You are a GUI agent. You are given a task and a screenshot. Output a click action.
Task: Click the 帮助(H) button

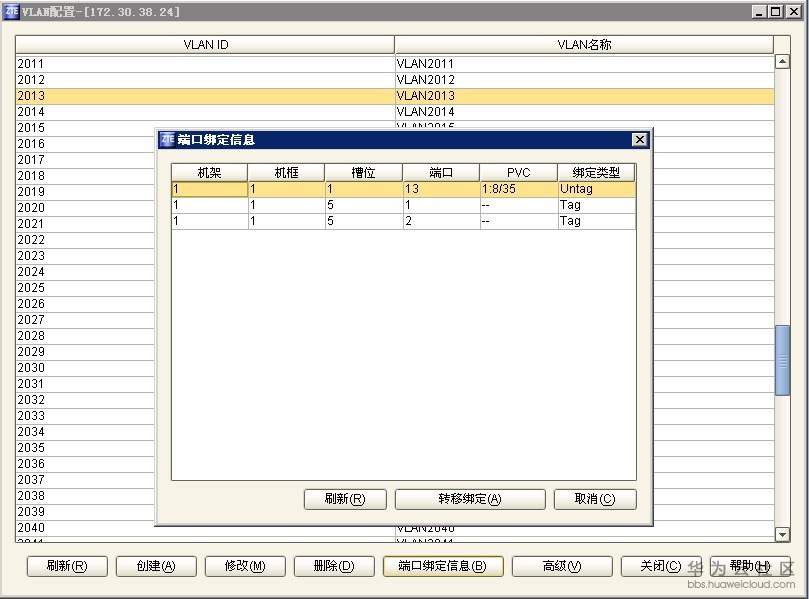(750, 566)
